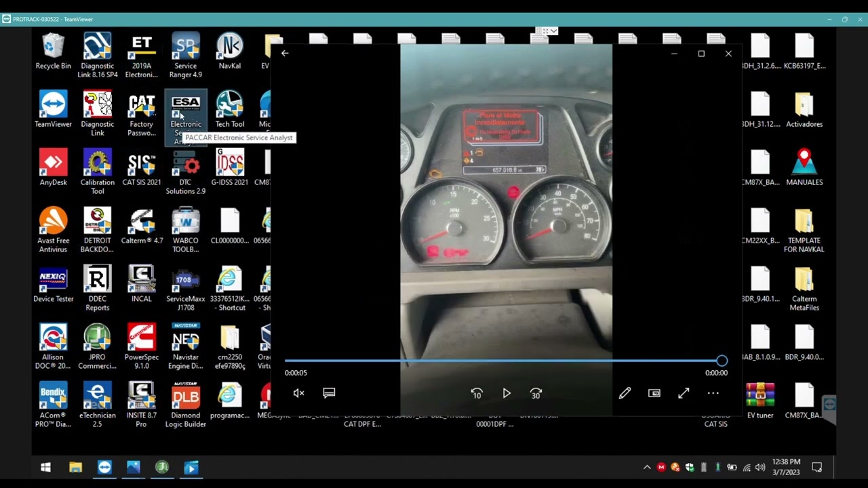Screen dimensions: 868x488
Task: Switch to TeamViewer in the taskbar
Action: pos(104,467)
